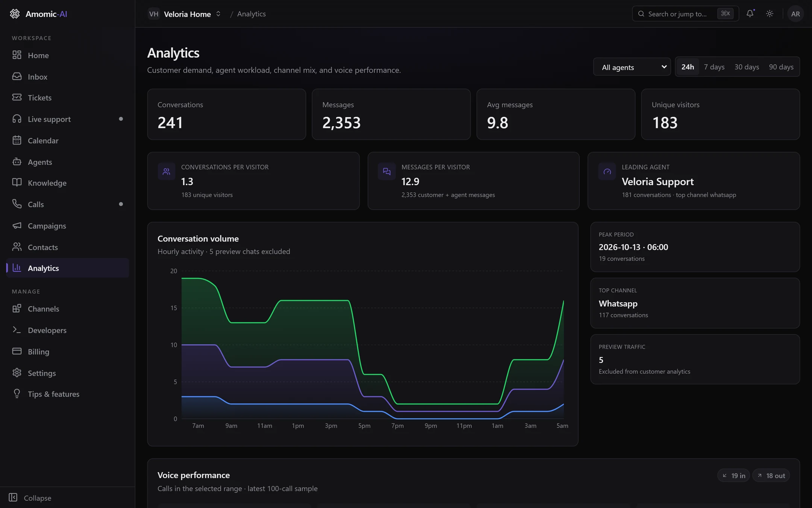The height and width of the screenshot is (508, 812).
Task: Click the Billing card icon
Action: 17,351
